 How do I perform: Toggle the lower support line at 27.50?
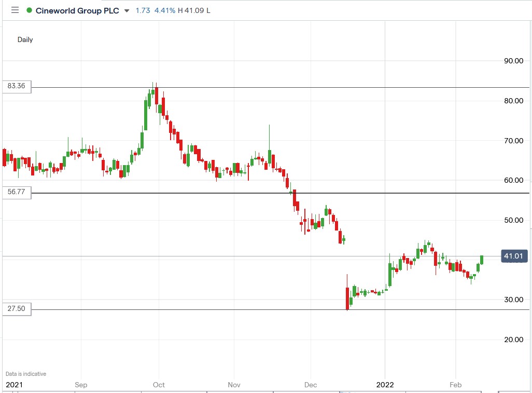pyautogui.click(x=259, y=309)
